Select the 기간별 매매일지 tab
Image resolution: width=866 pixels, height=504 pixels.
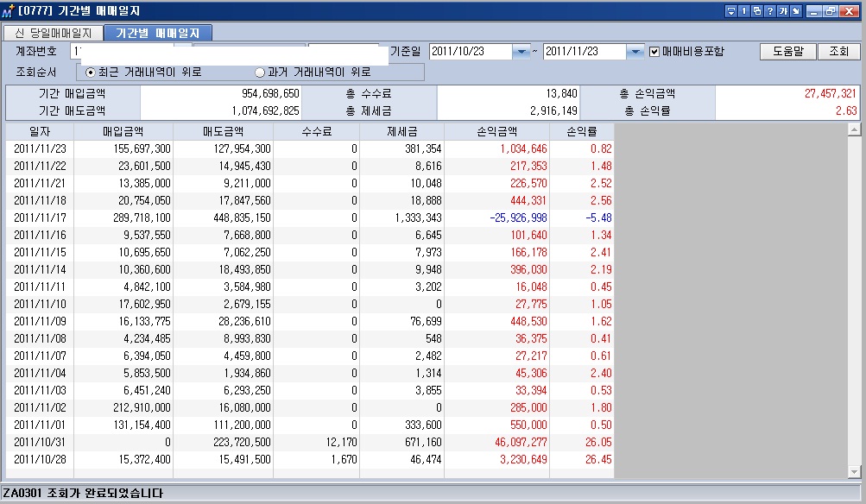(x=158, y=33)
